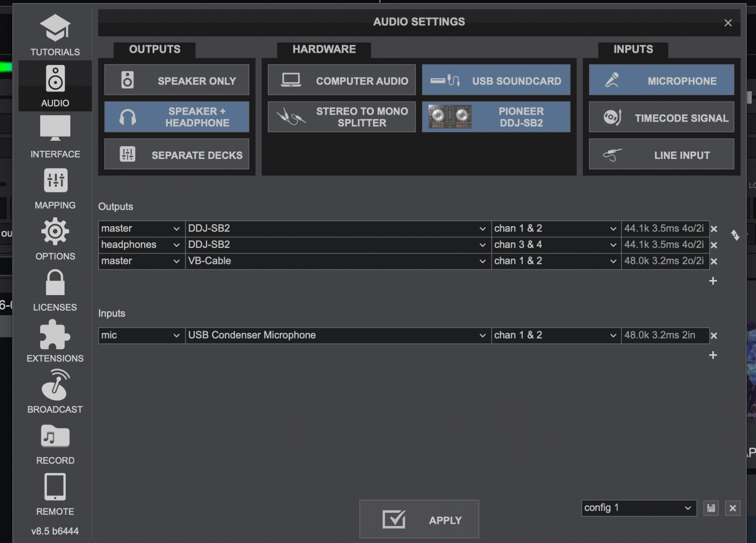
Task: Click the 48.0k 3.2ms 2o/2i VB-Cable info
Action: [x=665, y=261]
